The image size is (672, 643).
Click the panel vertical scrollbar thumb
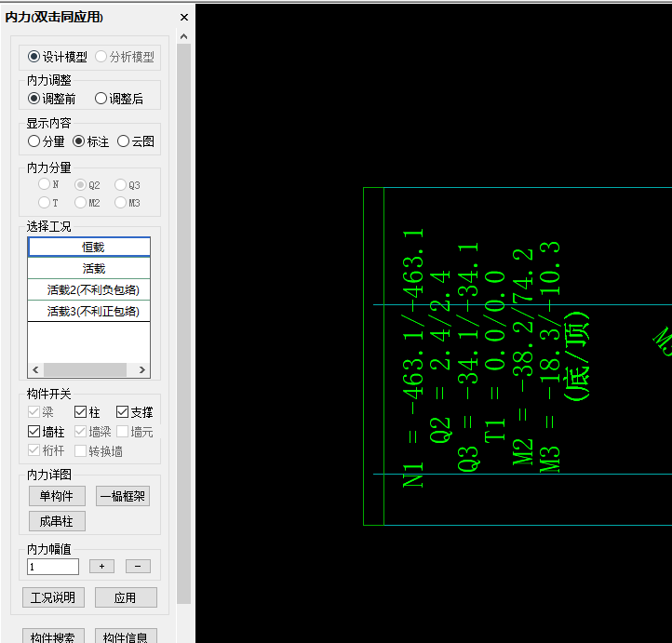point(184,324)
